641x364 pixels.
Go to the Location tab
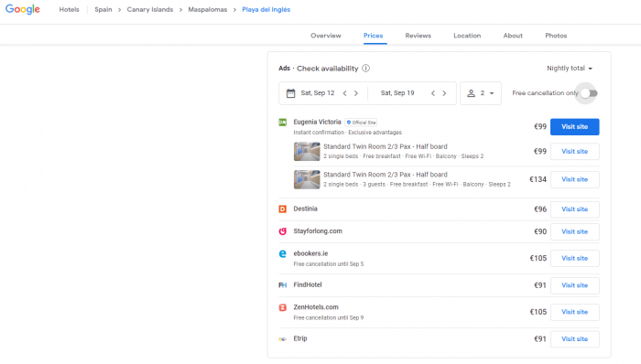(x=467, y=36)
